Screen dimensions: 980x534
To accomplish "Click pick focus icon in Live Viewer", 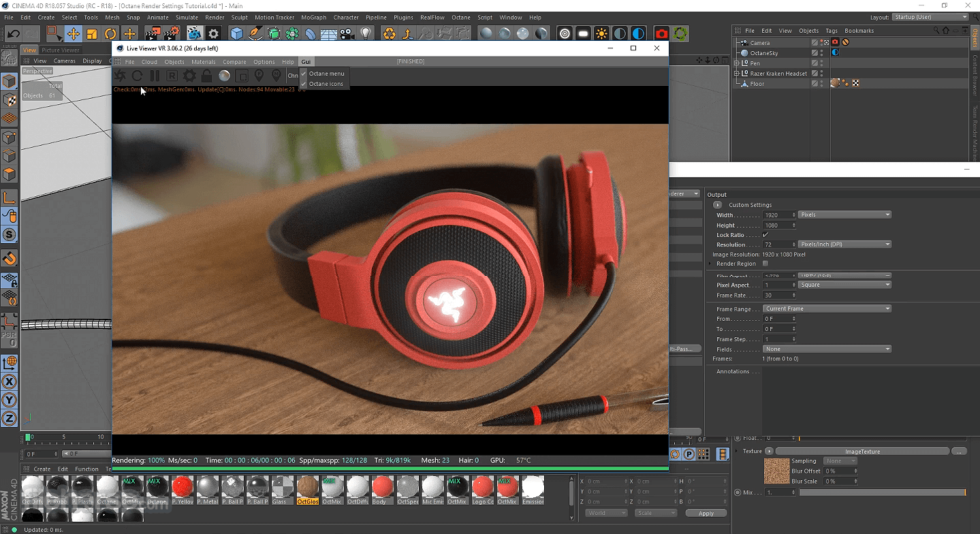I will point(259,76).
